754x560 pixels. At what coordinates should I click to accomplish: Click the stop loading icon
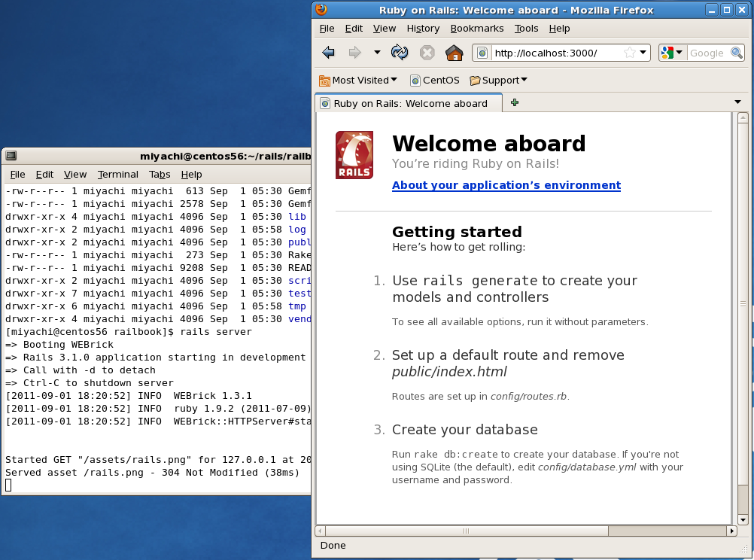pyautogui.click(x=427, y=53)
